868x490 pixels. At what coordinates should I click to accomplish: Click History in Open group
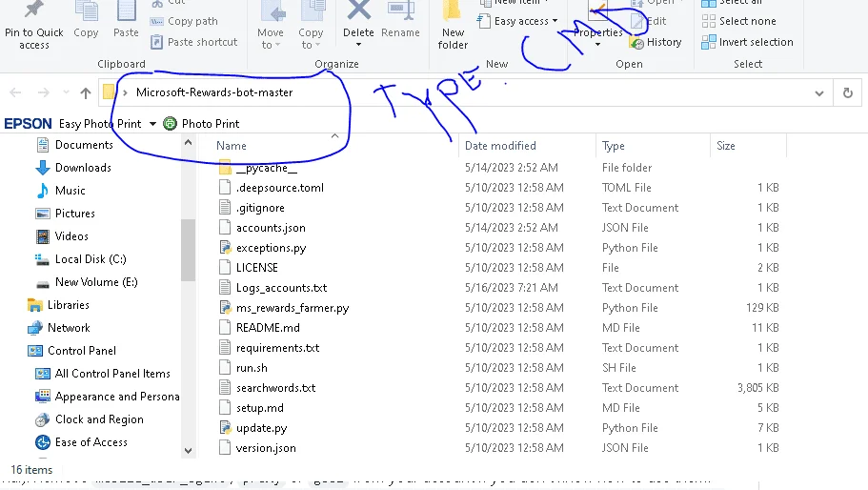point(656,42)
